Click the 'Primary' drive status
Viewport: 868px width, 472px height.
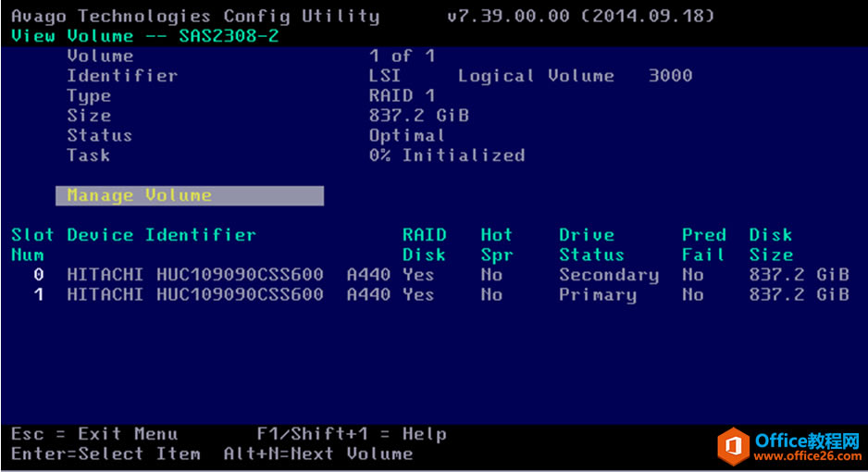[x=598, y=295]
